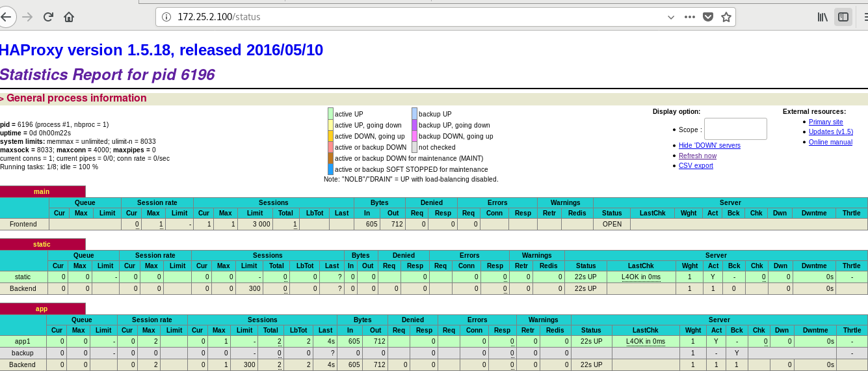Open the Firefox library icon

(822, 17)
